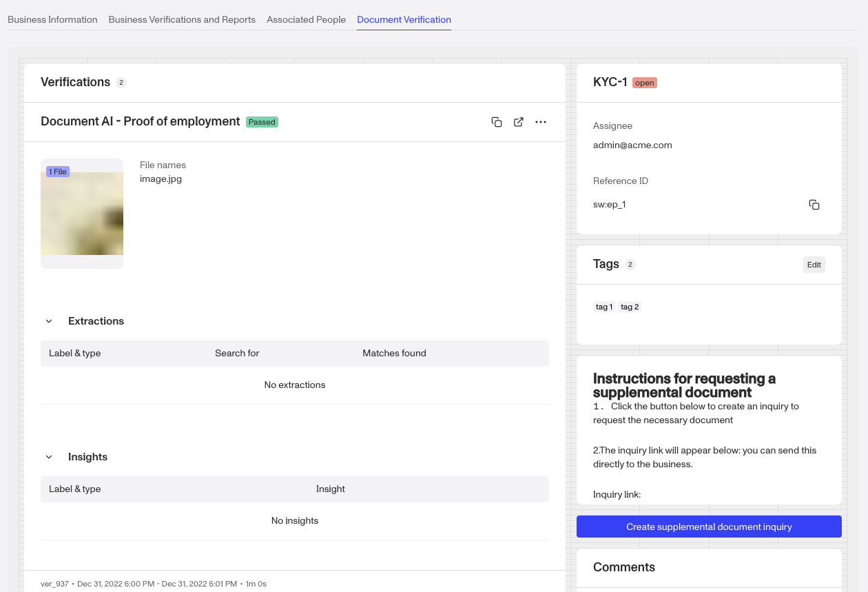Screen dimensions: 868x592
Task: Switch to the Business Information tab
Action: point(52,19)
